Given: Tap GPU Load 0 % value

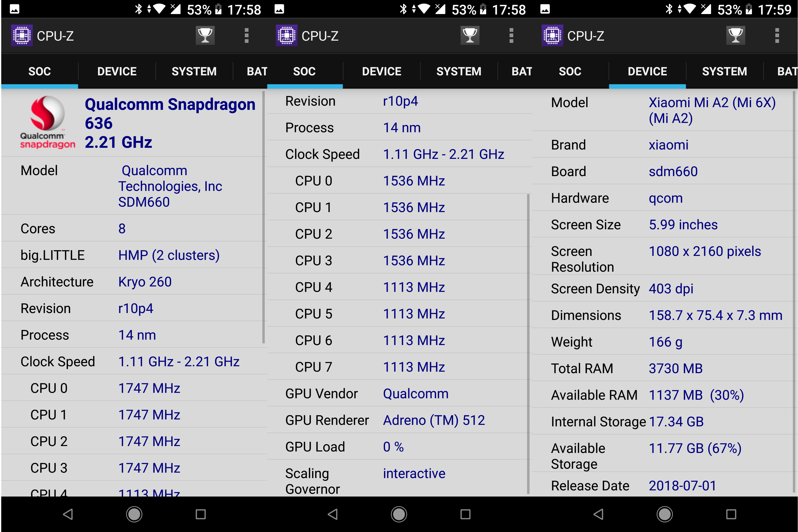Looking at the screenshot, I should click(x=393, y=447).
